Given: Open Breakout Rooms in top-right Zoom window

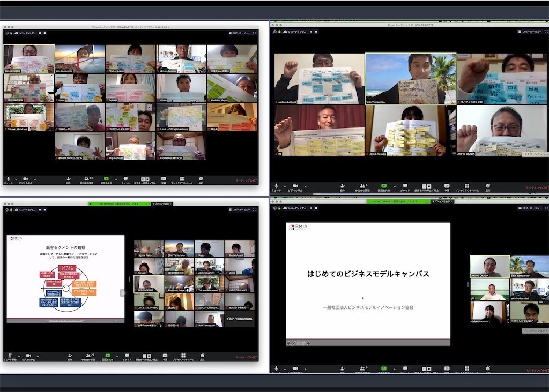Looking at the screenshot, I should click(x=467, y=187).
